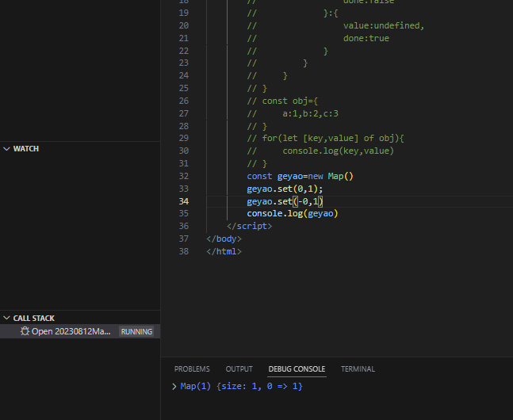Image resolution: width=513 pixels, height=420 pixels.
Task: Click the '// console.log(key,value)' comment
Action: tap(320, 151)
